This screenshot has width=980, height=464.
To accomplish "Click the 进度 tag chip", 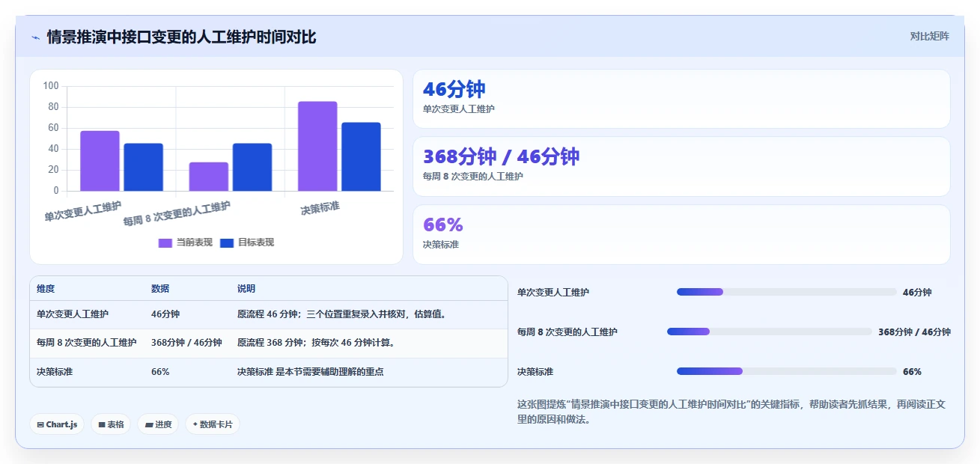I will 158,424.
